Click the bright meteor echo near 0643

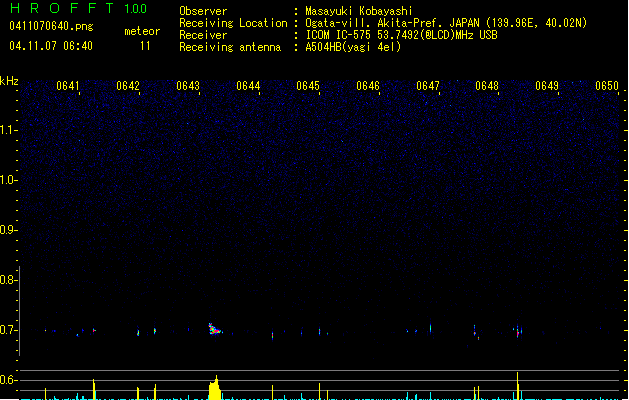tap(215, 328)
